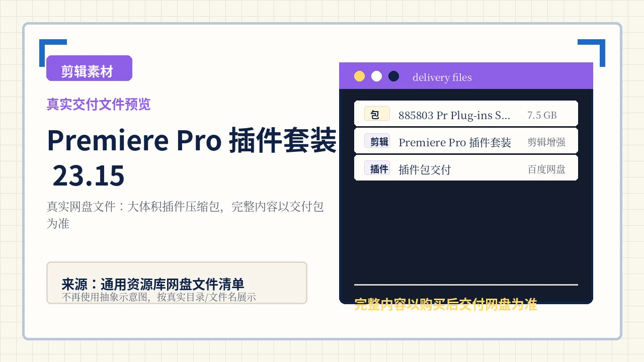Image resolution: width=644 pixels, height=362 pixels.
Task: Click the white dot in the delivery files title bar
Action: pos(376,76)
